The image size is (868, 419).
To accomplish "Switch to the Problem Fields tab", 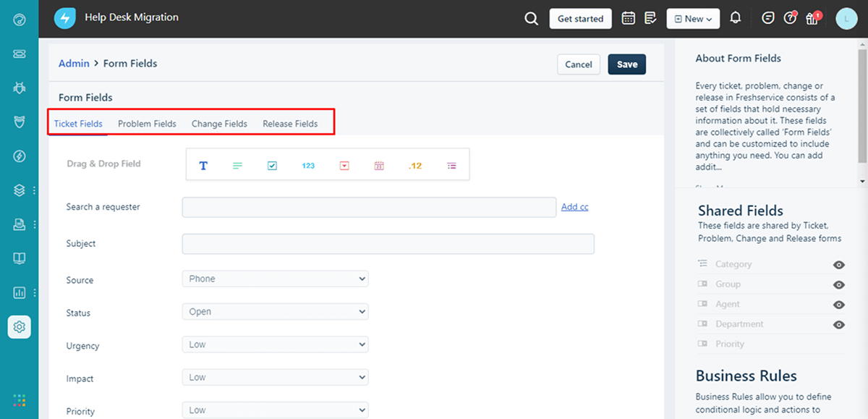I will pos(147,123).
